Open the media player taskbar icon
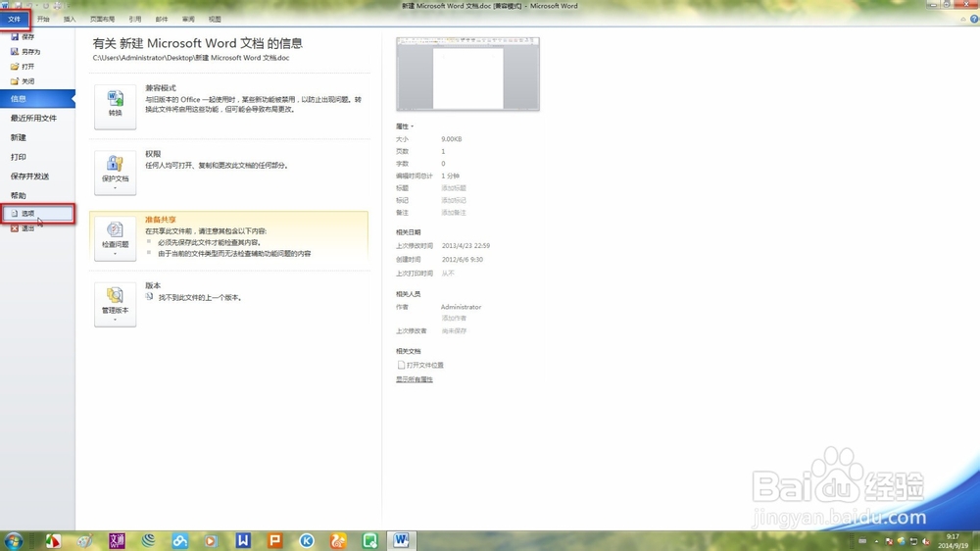 212,540
